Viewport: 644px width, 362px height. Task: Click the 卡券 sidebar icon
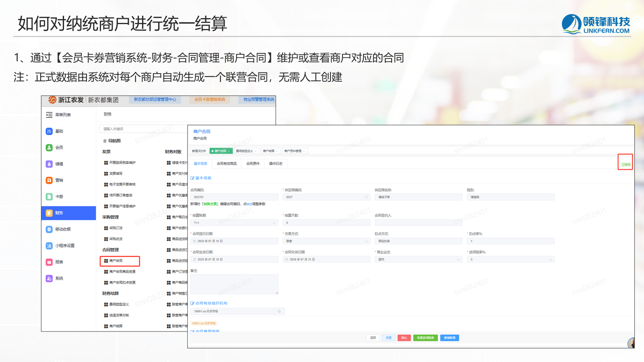[x=49, y=197]
